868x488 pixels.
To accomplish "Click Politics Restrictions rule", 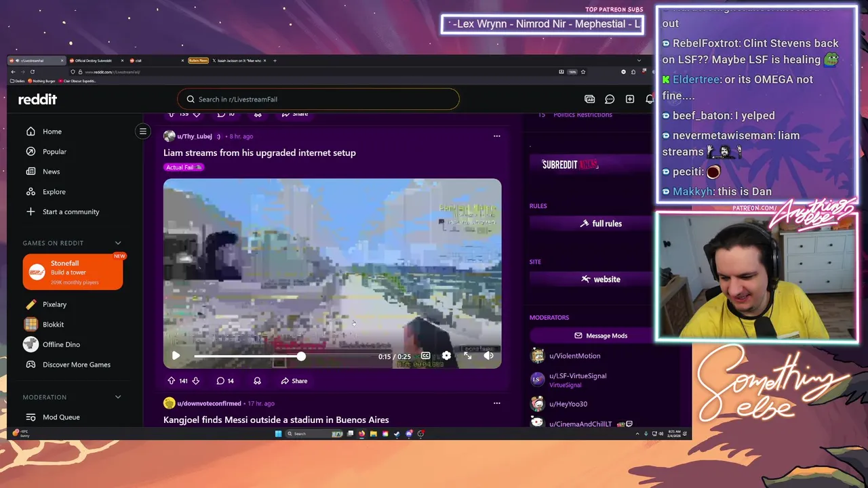I will click(583, 115).
